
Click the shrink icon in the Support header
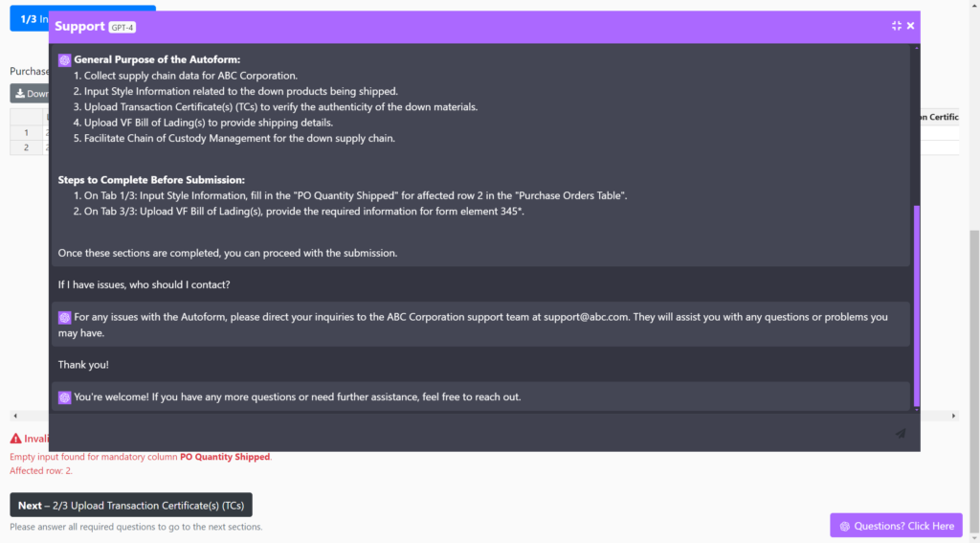click(897, 26)
